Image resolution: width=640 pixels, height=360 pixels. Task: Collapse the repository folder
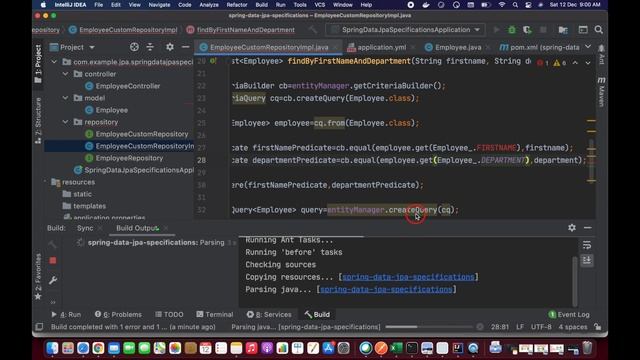pos(65,122)
